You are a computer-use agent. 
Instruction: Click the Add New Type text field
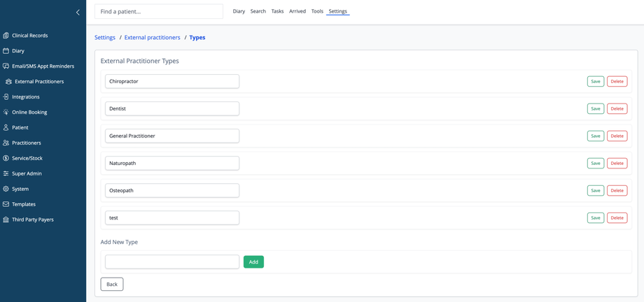pyautogui.click(x=172, y=262)
